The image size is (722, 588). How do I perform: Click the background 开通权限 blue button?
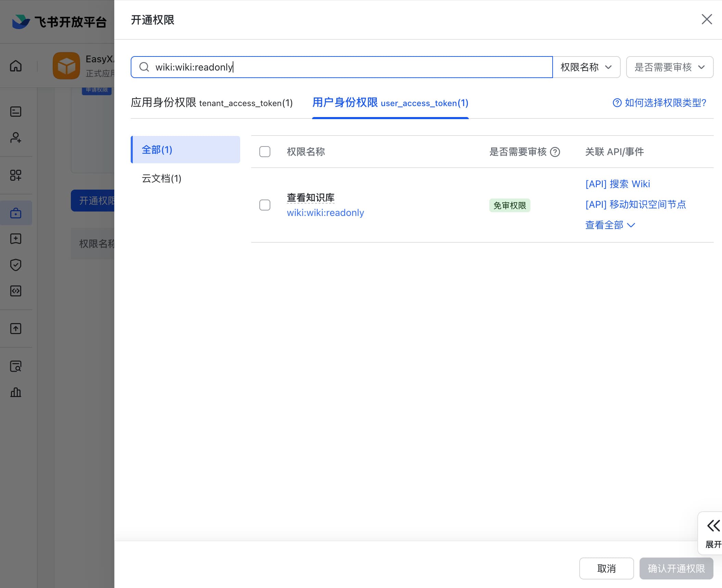[93, 201]
